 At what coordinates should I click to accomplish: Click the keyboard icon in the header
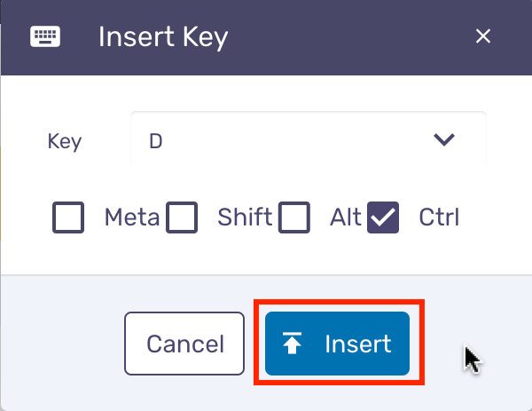click(x=45, y=36)
